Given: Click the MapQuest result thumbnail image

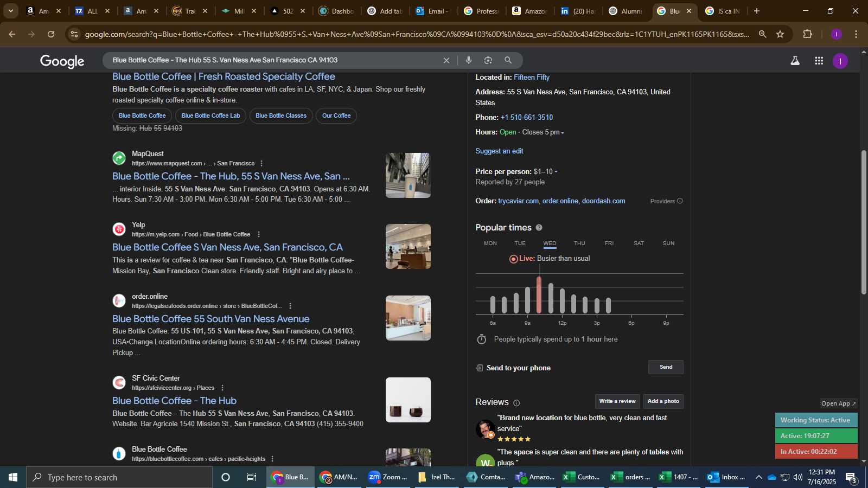Looking at the screenshot, I should tap(408, 175).
